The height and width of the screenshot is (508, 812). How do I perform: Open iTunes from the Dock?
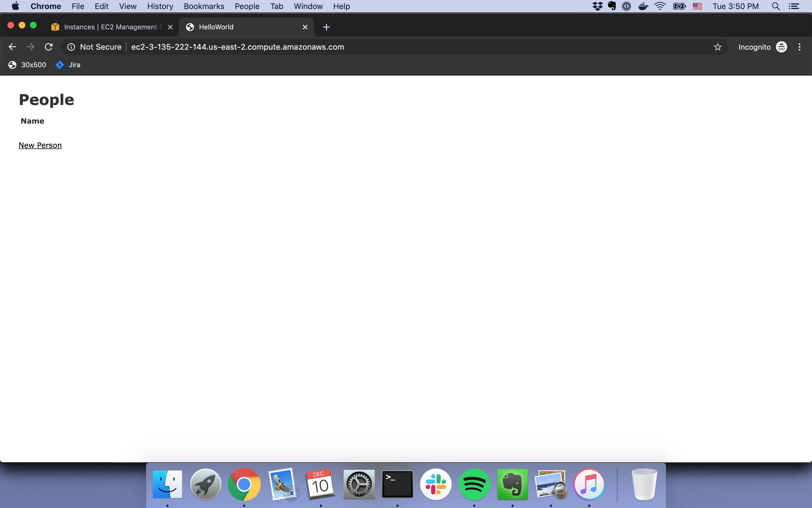(589, 484)
